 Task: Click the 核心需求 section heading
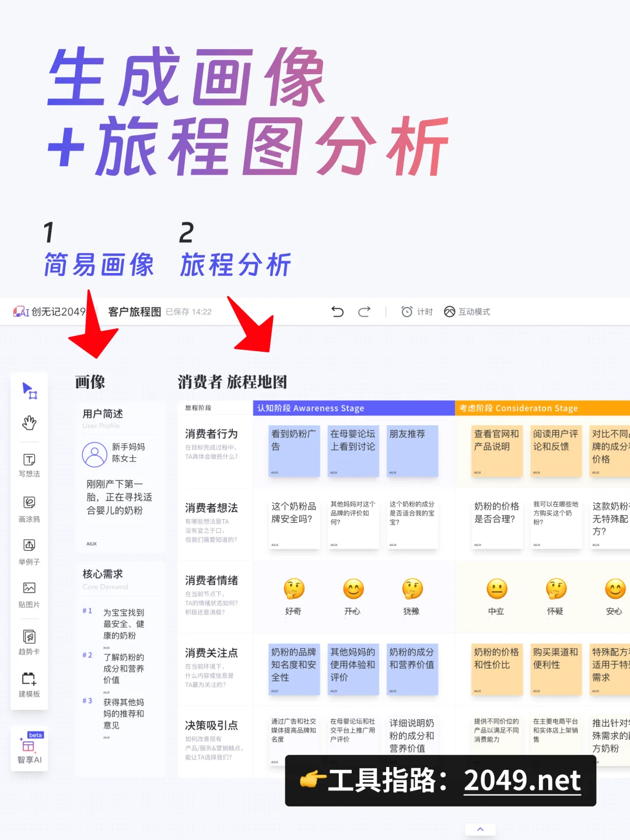tap(103, 574)
